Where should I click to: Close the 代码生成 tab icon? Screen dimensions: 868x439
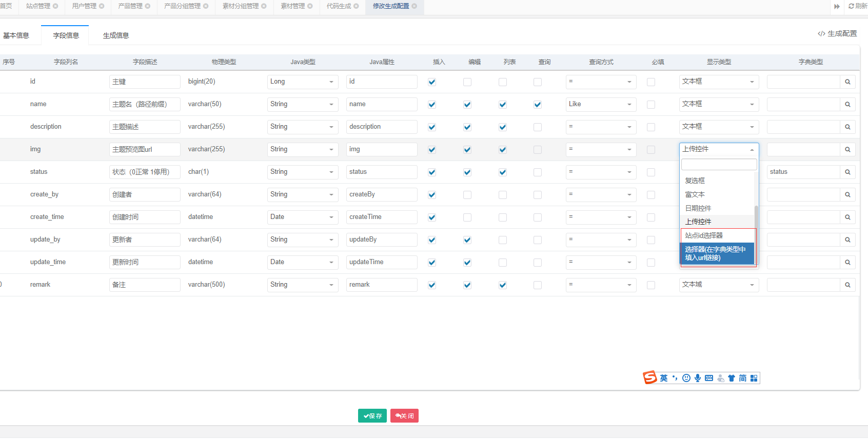(x=356, y=6)
